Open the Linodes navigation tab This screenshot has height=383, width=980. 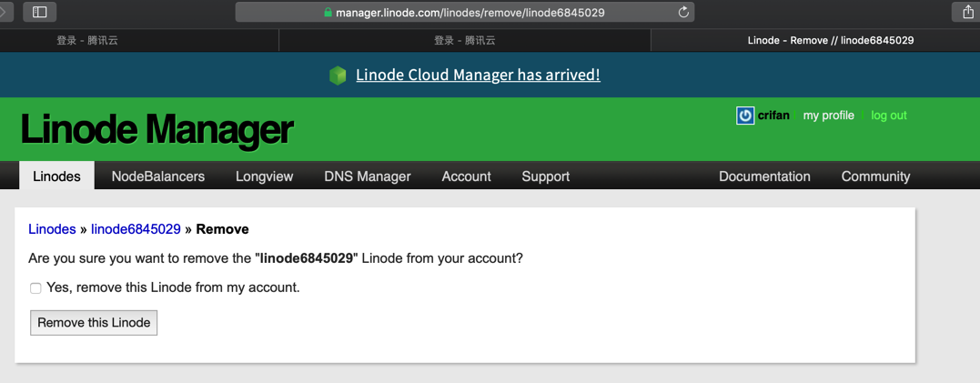tap(56, 176)
